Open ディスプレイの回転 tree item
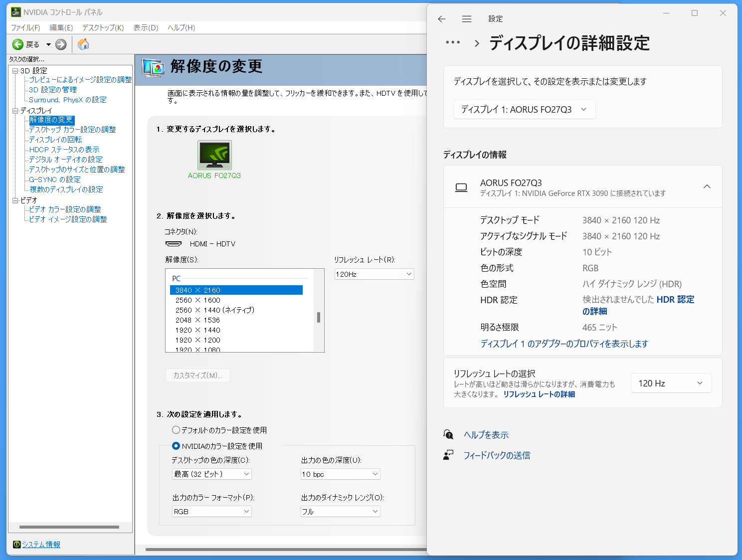 (55, 140)
